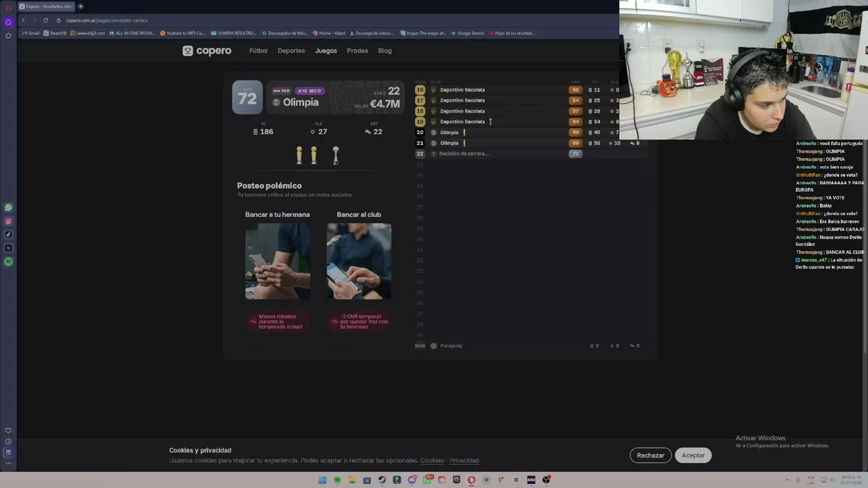Open the www.kitjj2.com bookmark

click(88, 33)
